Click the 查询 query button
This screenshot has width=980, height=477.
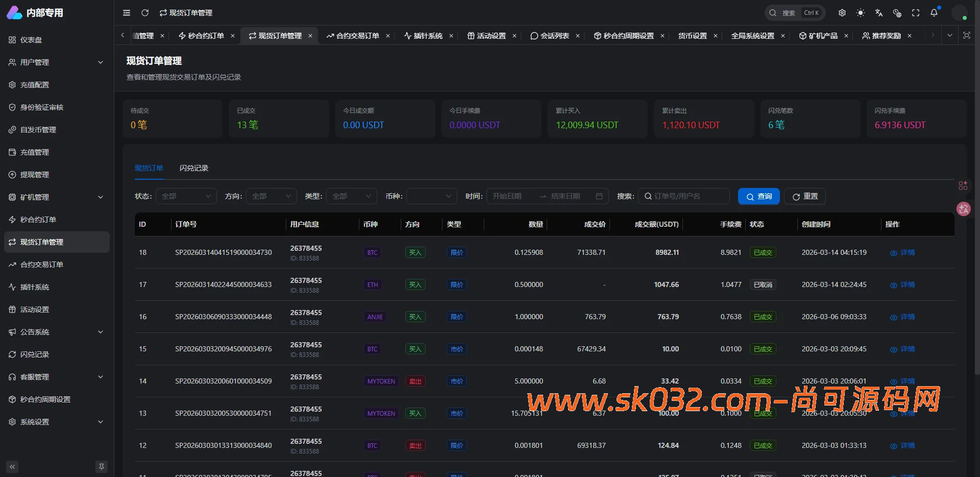(758, 196)
